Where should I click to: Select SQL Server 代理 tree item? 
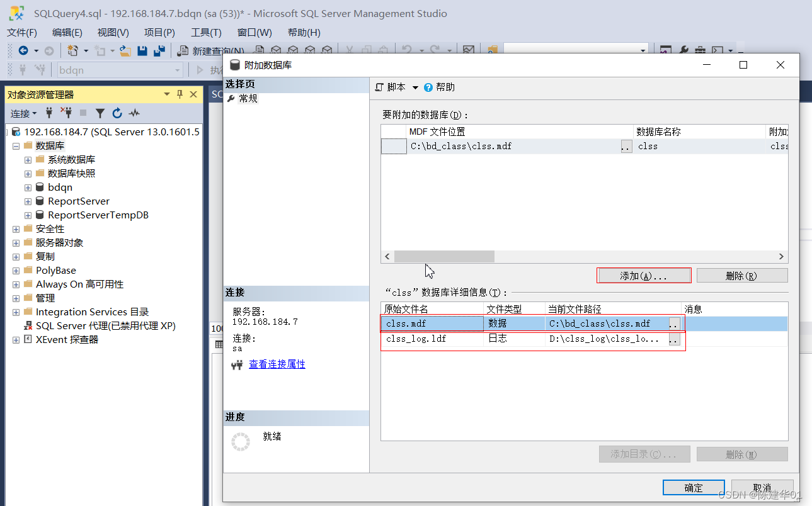coord(105,326)
